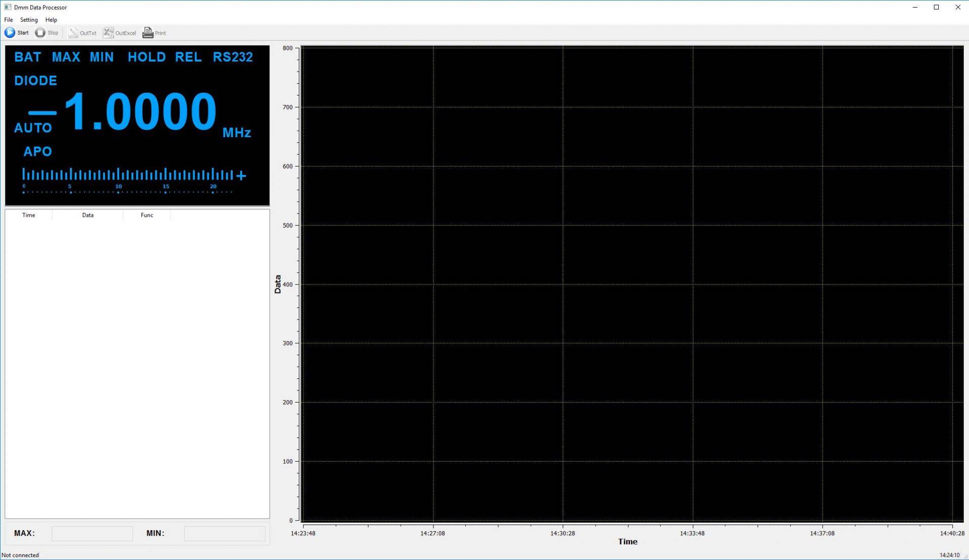969x560 pixels.
Task: Click the OutExcel export icon
Action: (109, 33)
